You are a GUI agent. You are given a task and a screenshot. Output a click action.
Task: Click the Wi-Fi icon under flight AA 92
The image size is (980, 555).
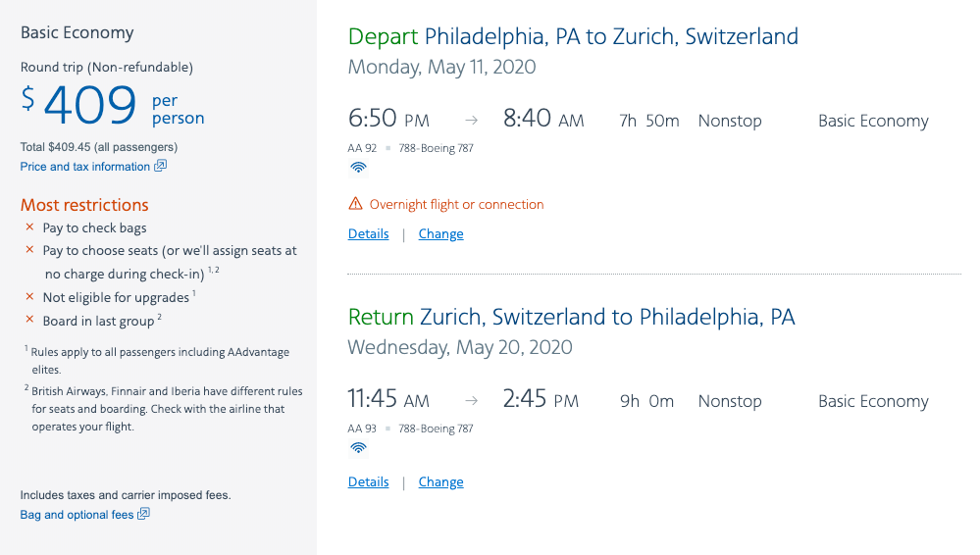pos(359,167)
